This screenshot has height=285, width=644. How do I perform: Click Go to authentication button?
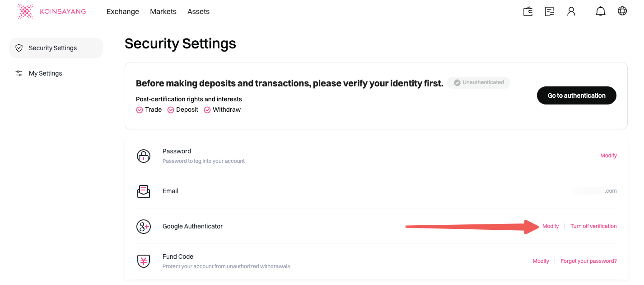(x=576, y=95)
